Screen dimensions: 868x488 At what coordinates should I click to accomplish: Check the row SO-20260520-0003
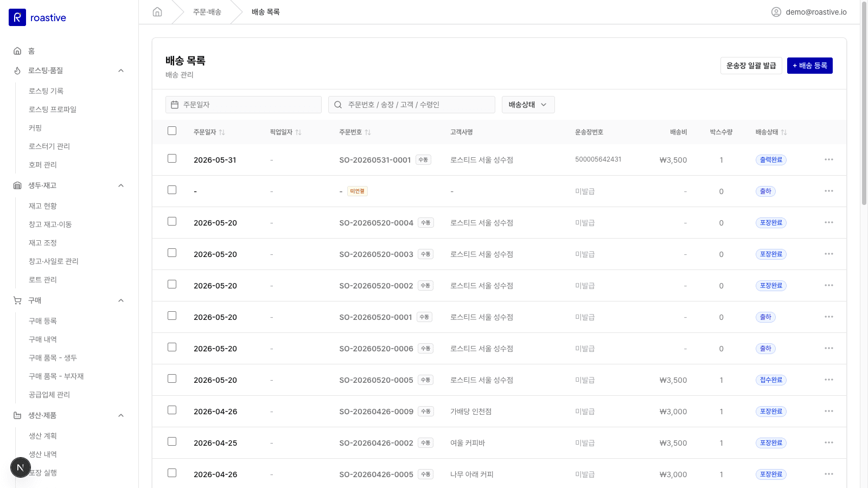coord(172,253)
